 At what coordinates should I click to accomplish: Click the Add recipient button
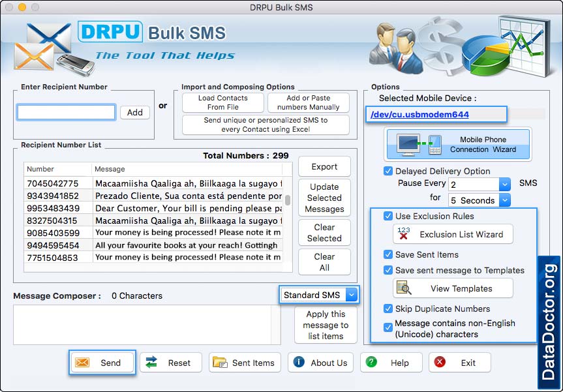135,112
